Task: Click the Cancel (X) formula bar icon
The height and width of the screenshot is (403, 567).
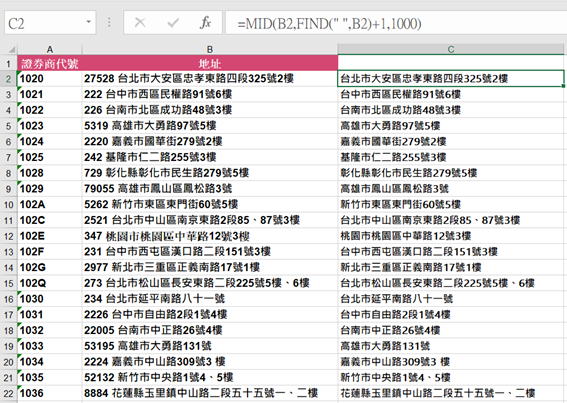Action: 140,23
